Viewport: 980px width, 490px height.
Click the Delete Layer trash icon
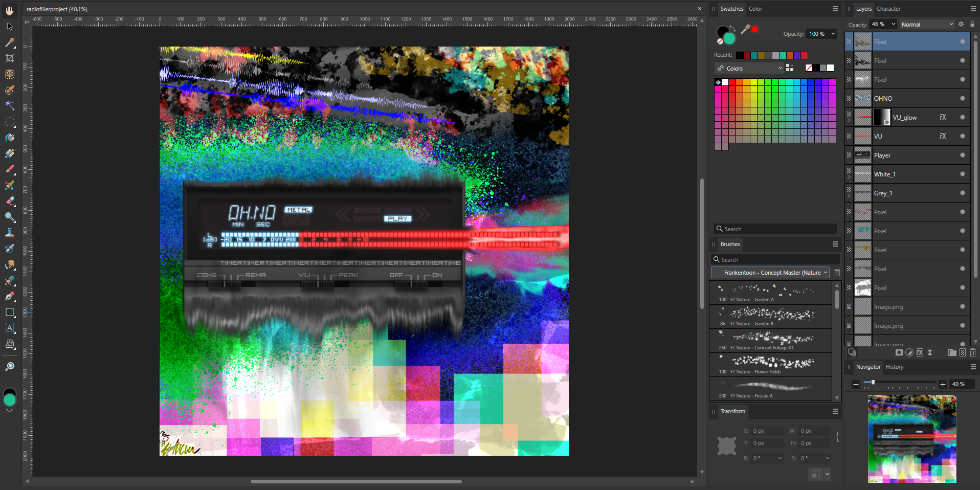[x=973, y=352]
